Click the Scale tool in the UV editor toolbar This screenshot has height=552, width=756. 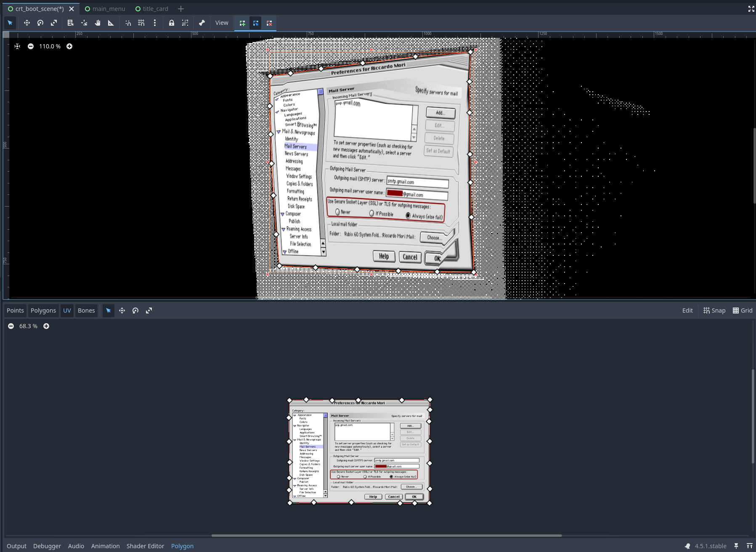(x=149, y=310)
